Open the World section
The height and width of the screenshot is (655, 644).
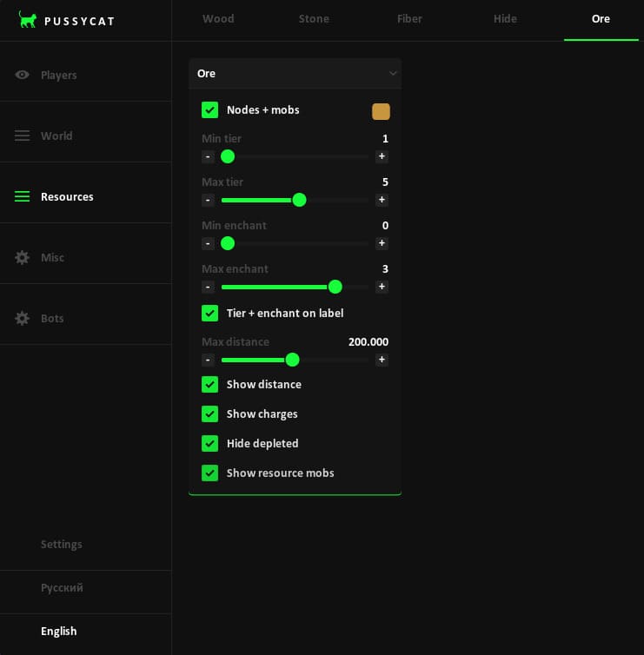coord(86,136)
